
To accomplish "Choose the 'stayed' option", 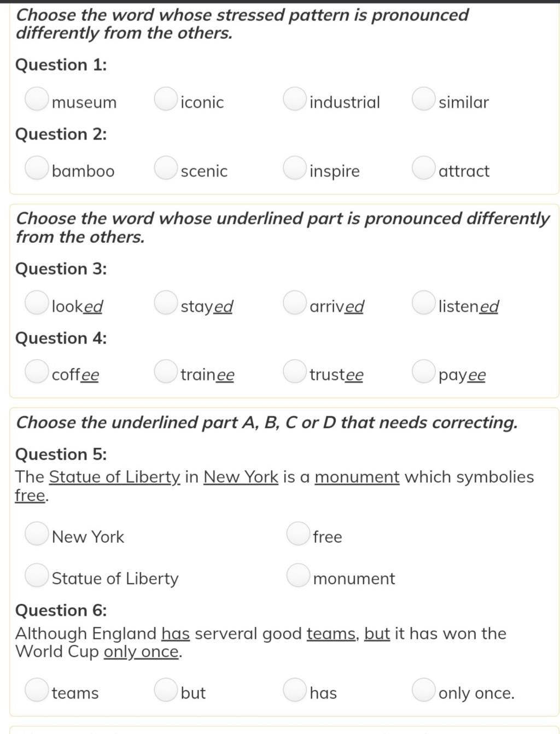I will pos(166,303).
